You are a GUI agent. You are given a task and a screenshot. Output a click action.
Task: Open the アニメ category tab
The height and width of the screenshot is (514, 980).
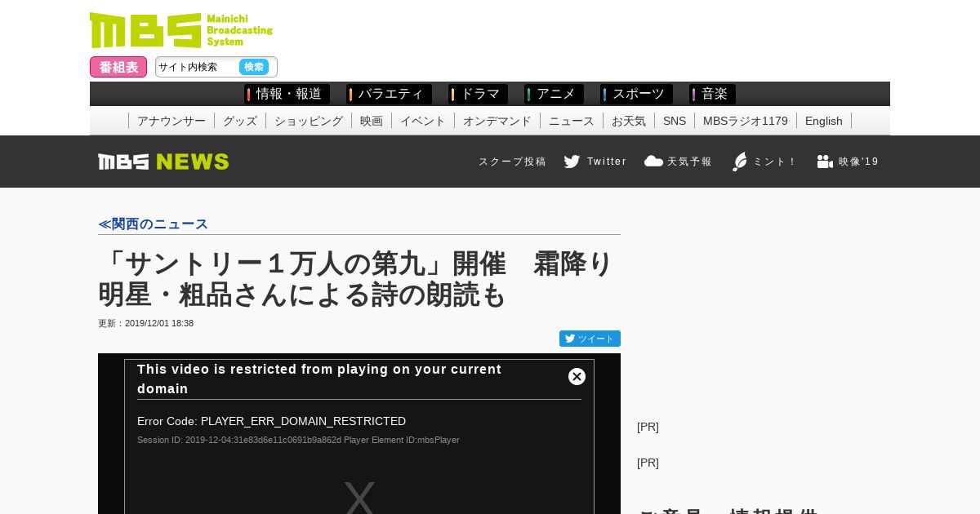click(x=554, y=94)
